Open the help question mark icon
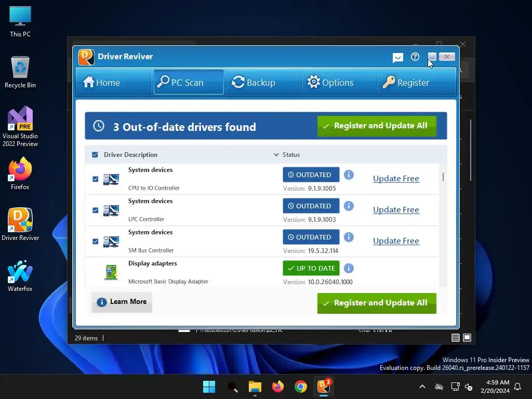 [415, 57]
